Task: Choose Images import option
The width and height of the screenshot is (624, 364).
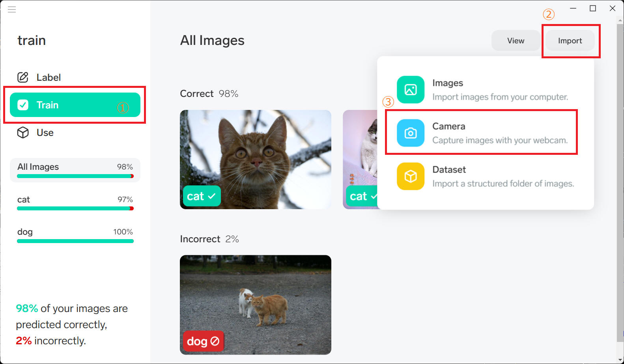Action: coord(486,89)
